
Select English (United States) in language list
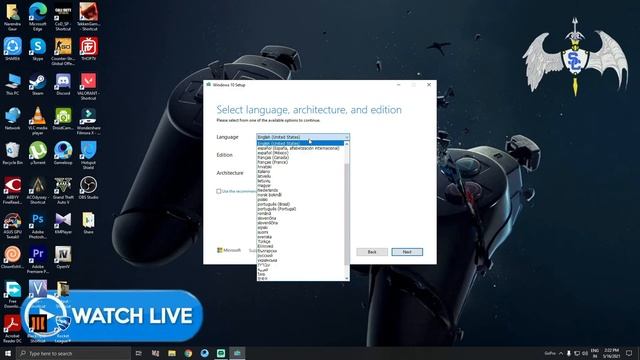tap(300, 143)
